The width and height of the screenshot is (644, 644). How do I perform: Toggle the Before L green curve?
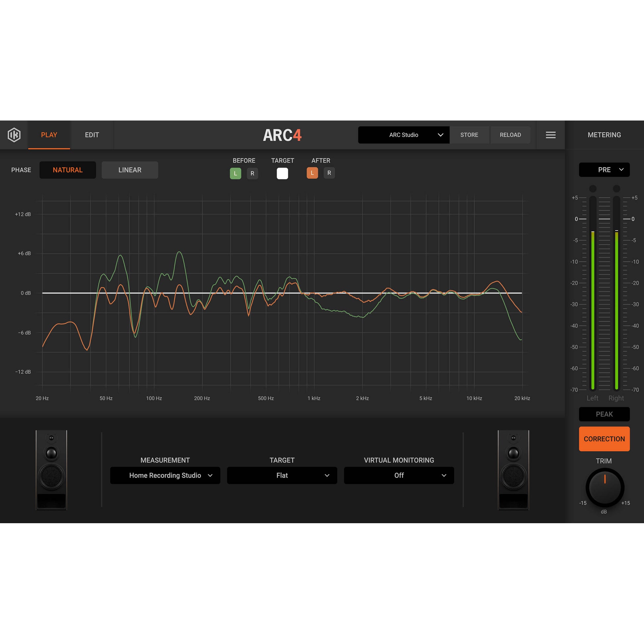click(x=235, y=173)
